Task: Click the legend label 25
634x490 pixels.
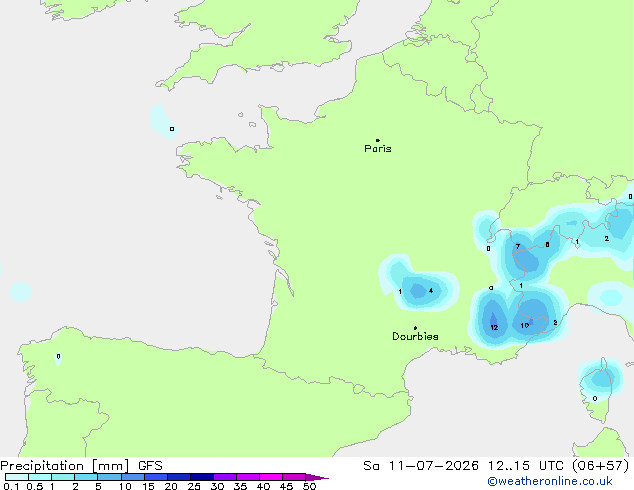Action: (x=194, y=486)
